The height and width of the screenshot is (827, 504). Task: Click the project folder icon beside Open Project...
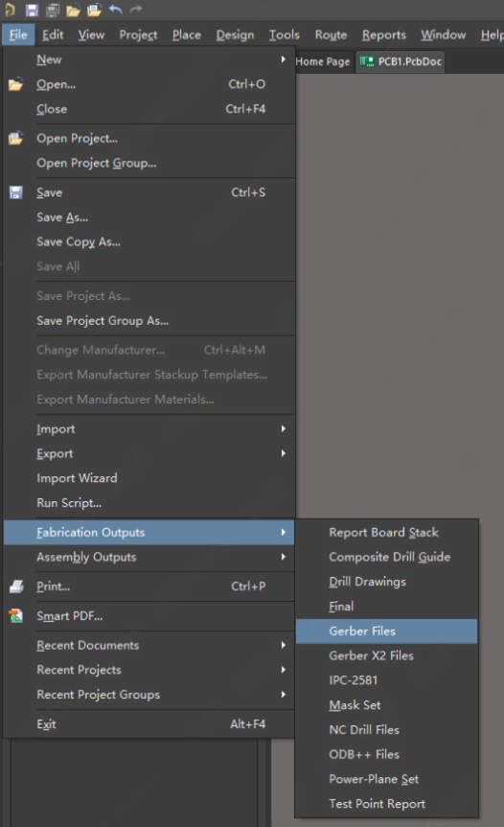tap(16, 138)
